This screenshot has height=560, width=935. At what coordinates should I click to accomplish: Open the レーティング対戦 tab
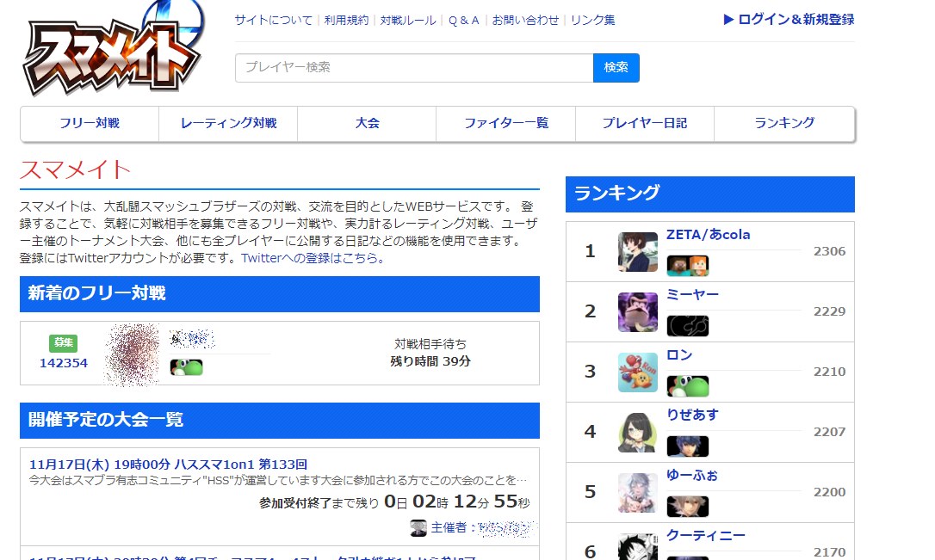(228, 123)
